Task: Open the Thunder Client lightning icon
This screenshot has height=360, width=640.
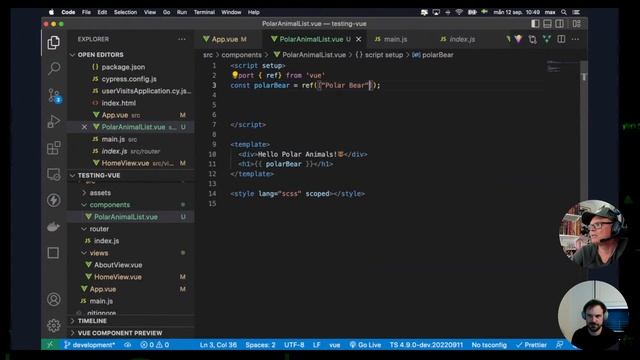Action: click(x=53, y=200)
